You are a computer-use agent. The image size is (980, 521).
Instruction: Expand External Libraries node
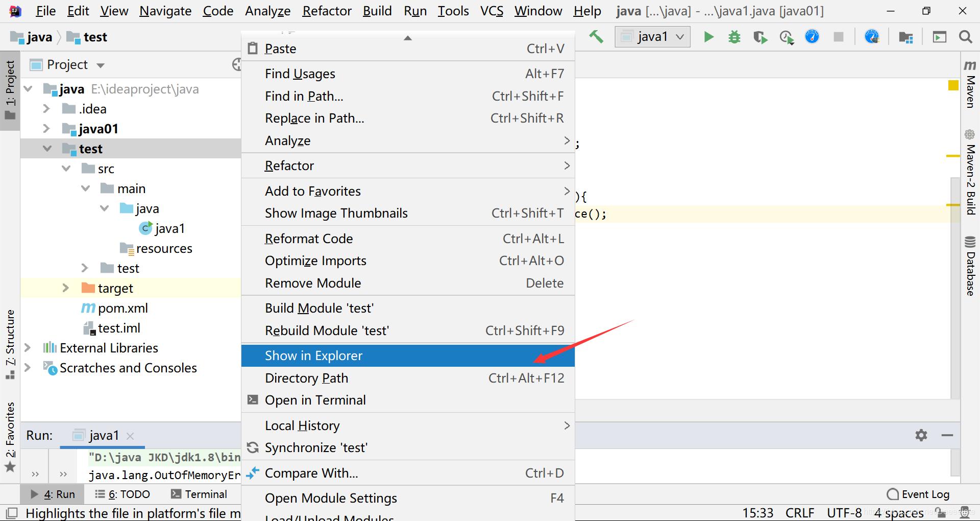click(x=28, y=348)
